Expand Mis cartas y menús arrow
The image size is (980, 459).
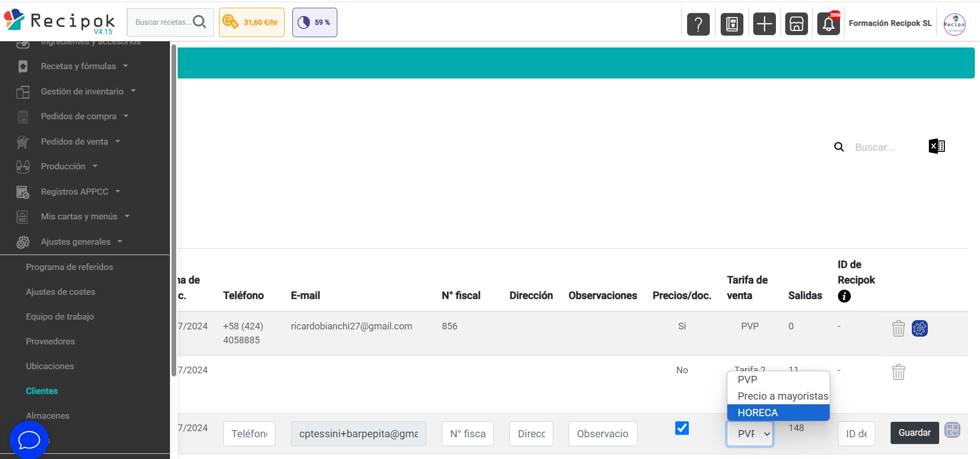[127, 216]
